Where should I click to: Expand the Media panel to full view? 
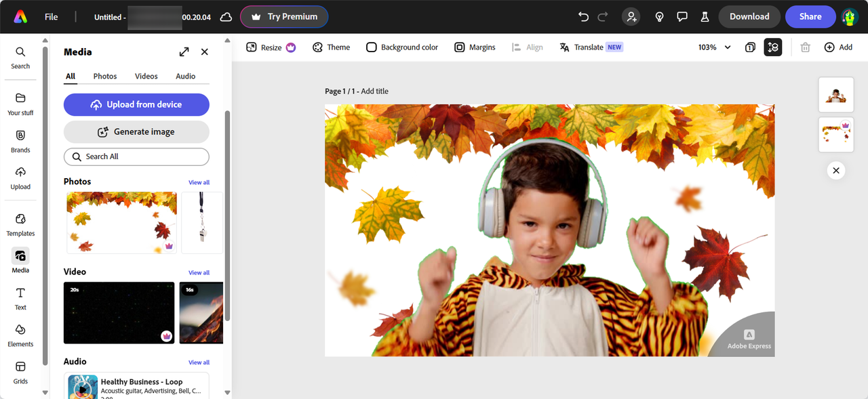pyautogui.click(x=184, y=51)
